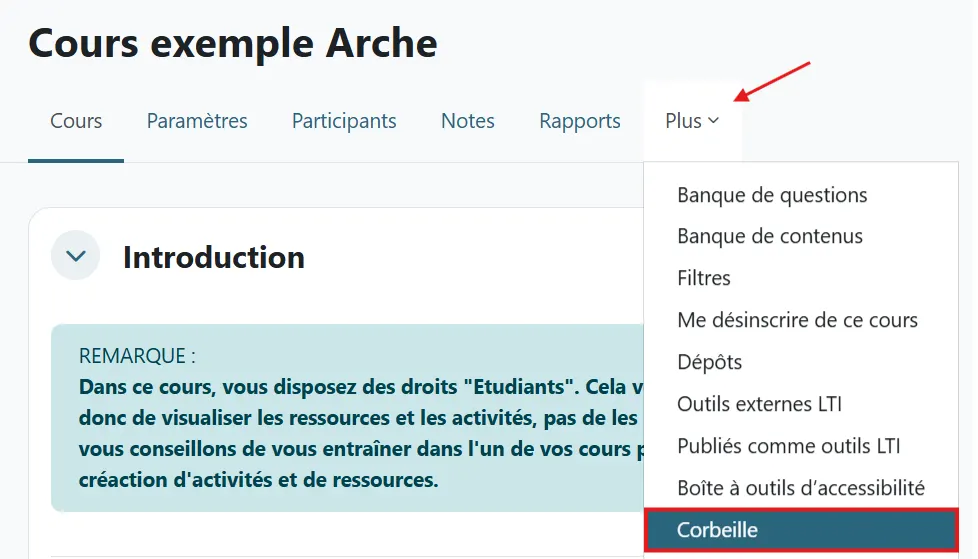Open the highlighted Corbeille entry
The width and height of the screenshot is (978, 559).
coord(801,530)
